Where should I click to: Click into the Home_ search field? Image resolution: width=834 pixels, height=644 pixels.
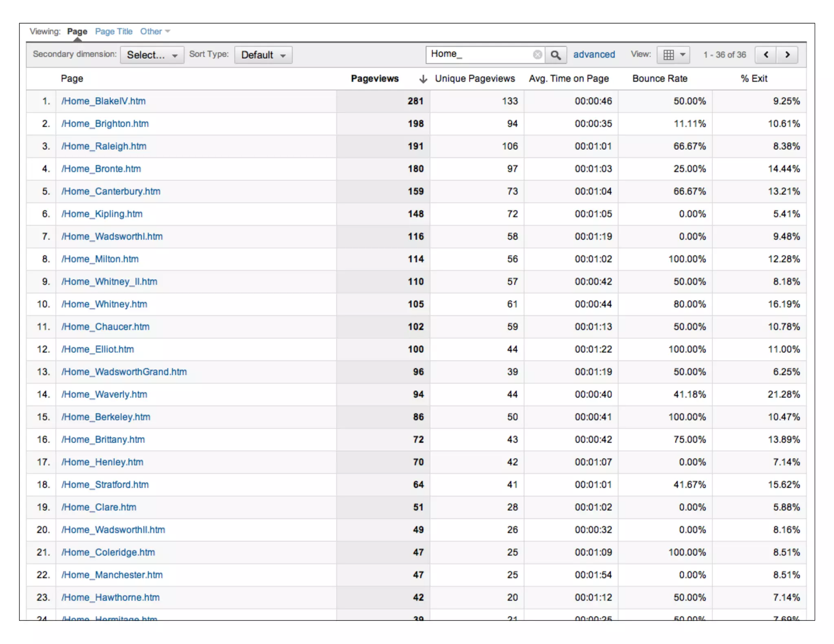[x=478, y=54]
